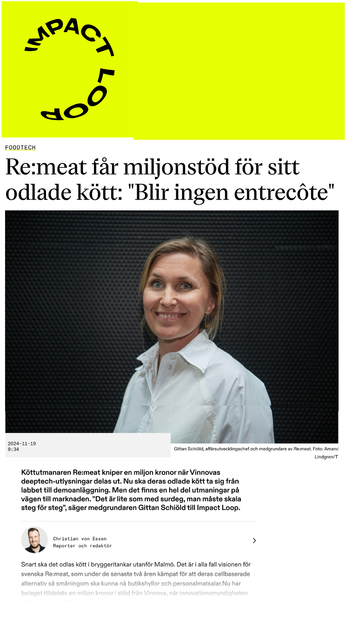Click the bold lead paragraph starting with Köttutmanaren

coord(131,490)
